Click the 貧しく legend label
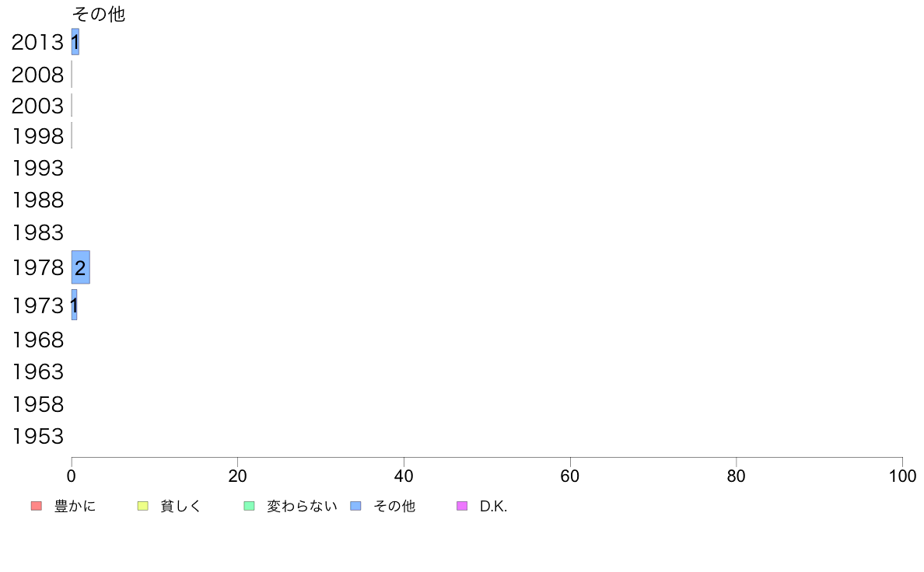 click(181, 506)
